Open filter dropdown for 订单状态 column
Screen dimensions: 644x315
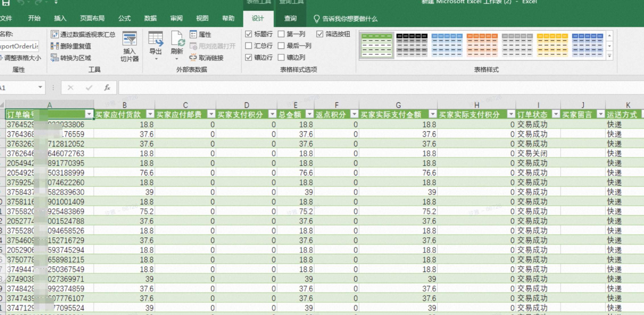click(556, 114)
